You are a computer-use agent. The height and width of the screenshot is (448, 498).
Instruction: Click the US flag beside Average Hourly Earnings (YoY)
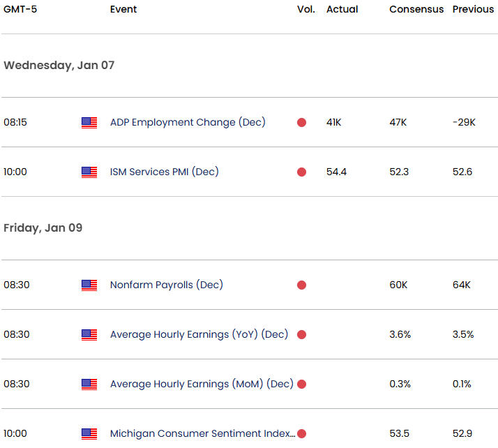click(x=89, y=335)
